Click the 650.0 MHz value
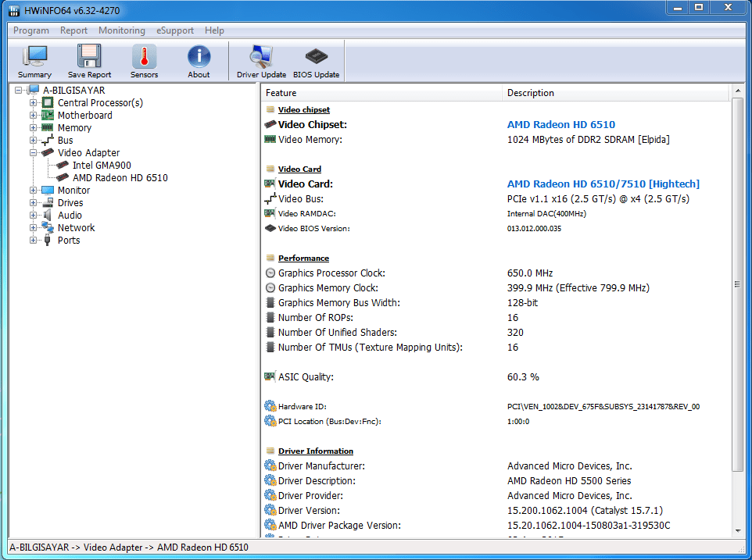 (x=530, y=273)
